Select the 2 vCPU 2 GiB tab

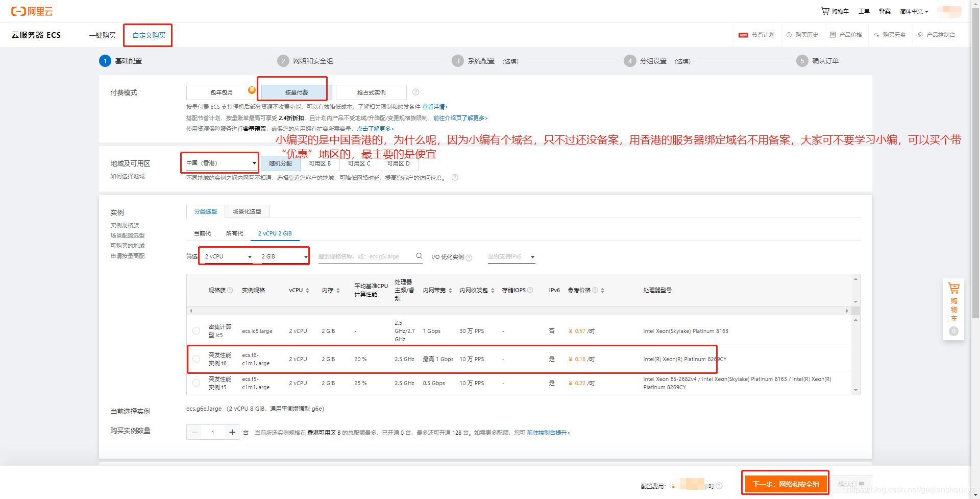tap(275, 233)
